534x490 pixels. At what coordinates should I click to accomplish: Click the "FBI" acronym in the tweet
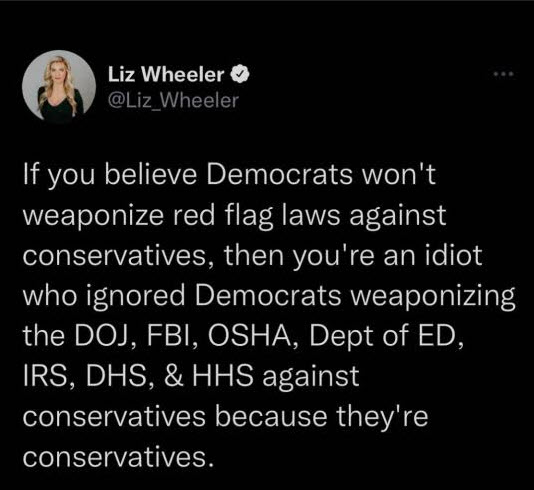[x=169, y=336]
